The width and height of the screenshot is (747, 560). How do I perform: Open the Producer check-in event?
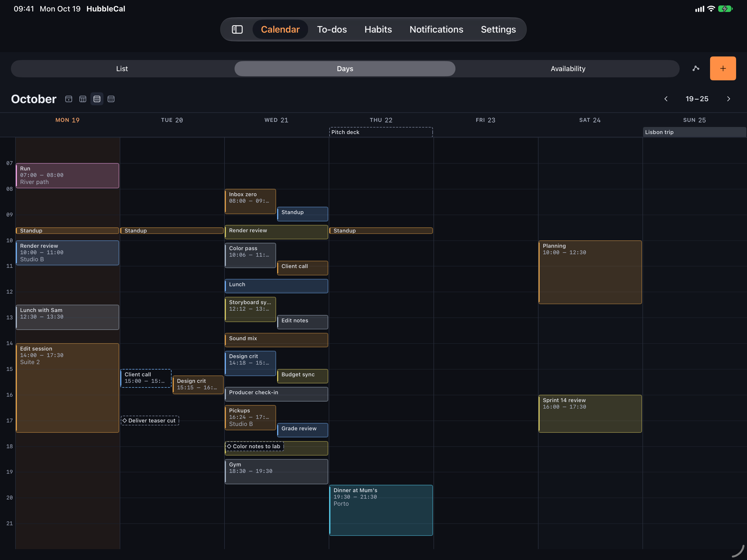tap(276, 394)
